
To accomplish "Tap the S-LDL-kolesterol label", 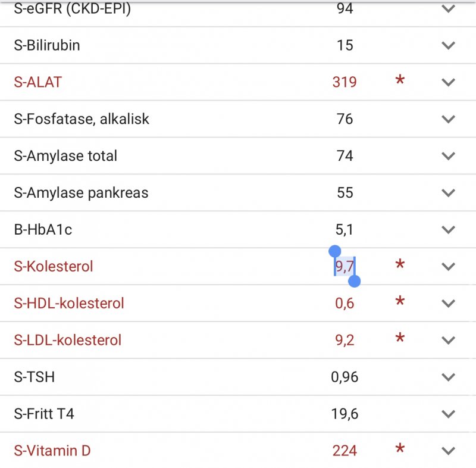I will 68,340.
